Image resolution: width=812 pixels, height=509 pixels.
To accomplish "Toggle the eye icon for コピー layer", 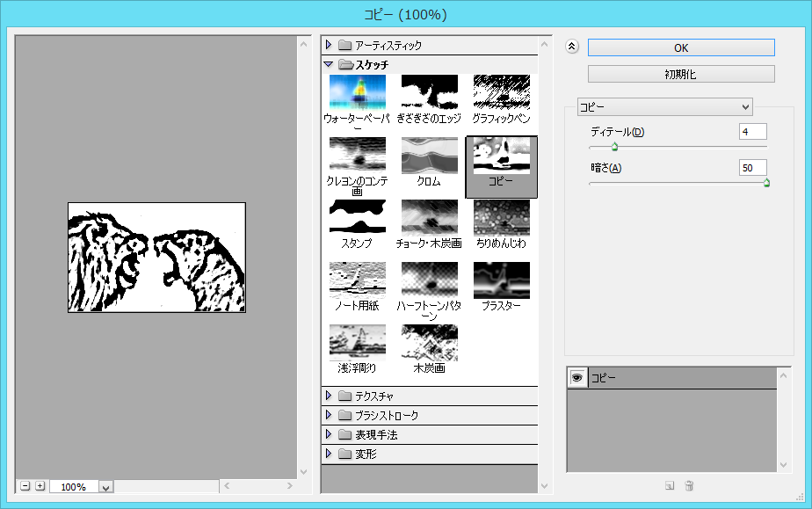I will pos(577,377).
